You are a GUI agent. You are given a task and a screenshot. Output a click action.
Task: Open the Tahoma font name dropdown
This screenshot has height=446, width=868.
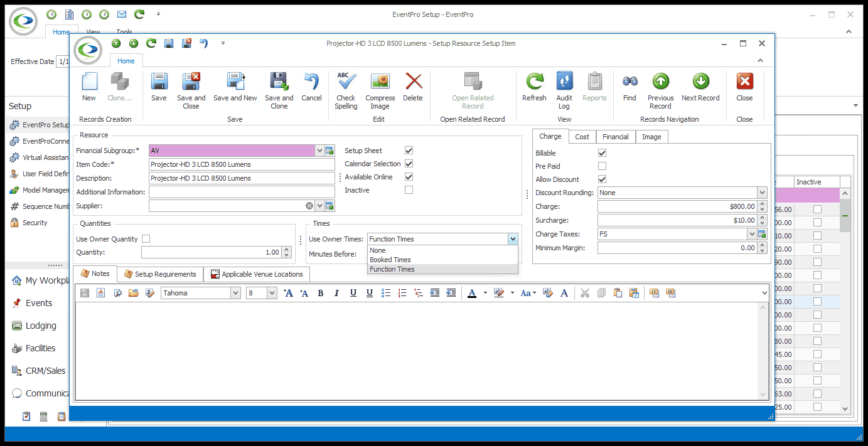coord(235,293)
